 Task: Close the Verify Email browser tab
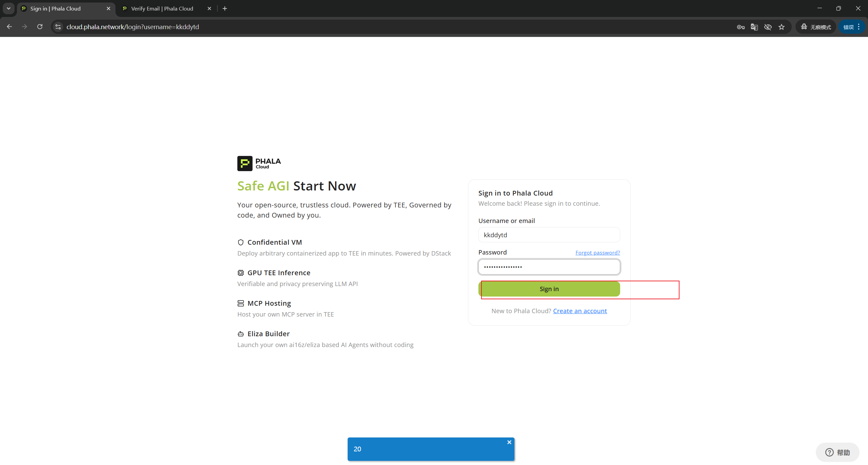tap(209, 8)
